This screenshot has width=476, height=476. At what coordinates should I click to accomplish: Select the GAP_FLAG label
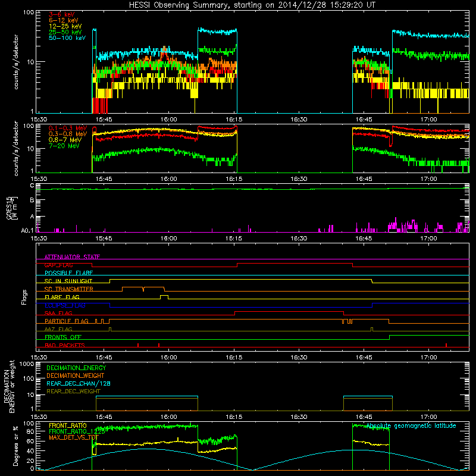point(58,265)
